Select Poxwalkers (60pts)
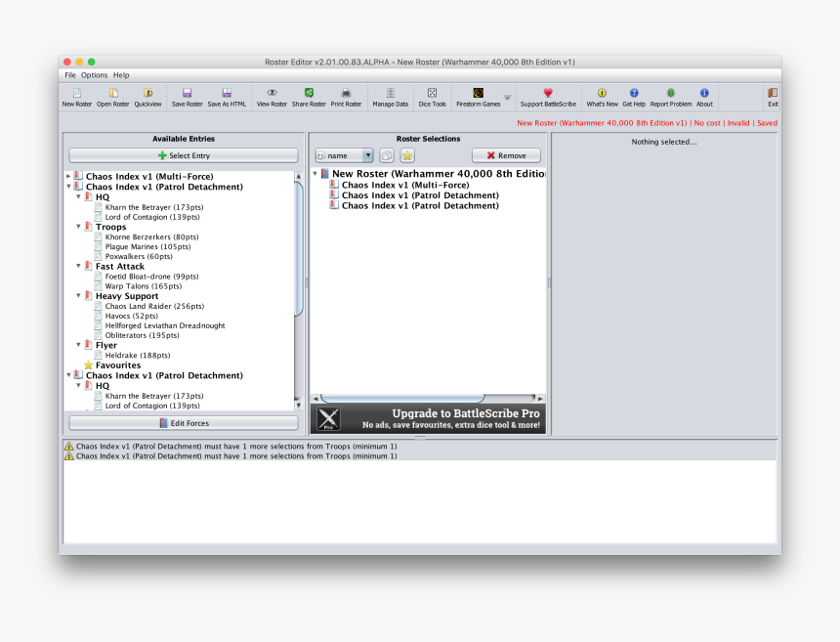 click(x=139, y=256)
